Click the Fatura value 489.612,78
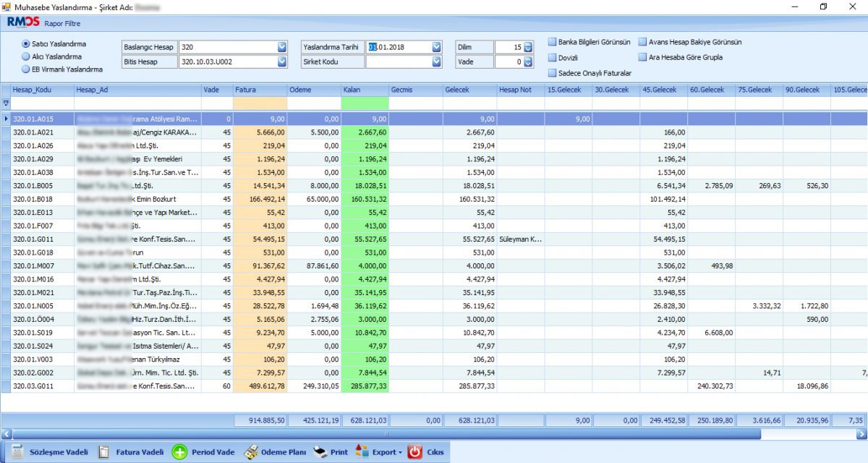This screenshot has height=463, width=868. tap(266, 386)
